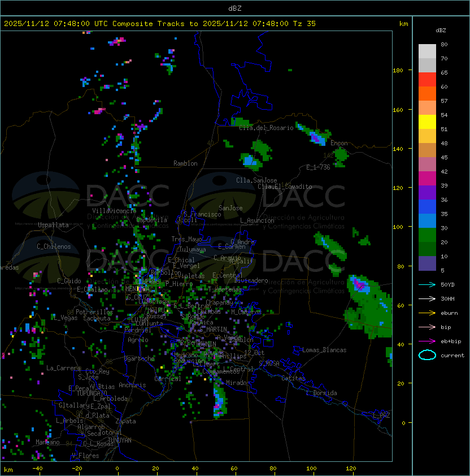Click the 'Agrelo' map label
This screenshot has height=476, width=470.
[x=138, y=340]
